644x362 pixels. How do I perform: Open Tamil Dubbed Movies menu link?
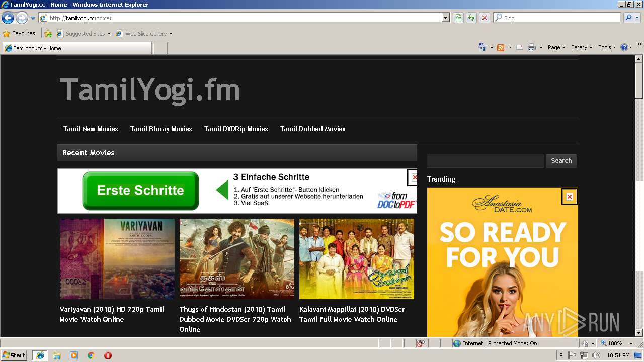[x=312, y=129]
